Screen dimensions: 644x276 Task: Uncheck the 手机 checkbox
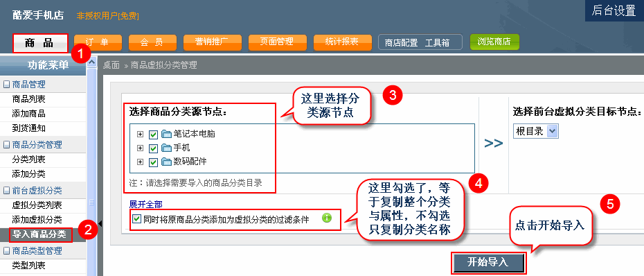(154, 148)
